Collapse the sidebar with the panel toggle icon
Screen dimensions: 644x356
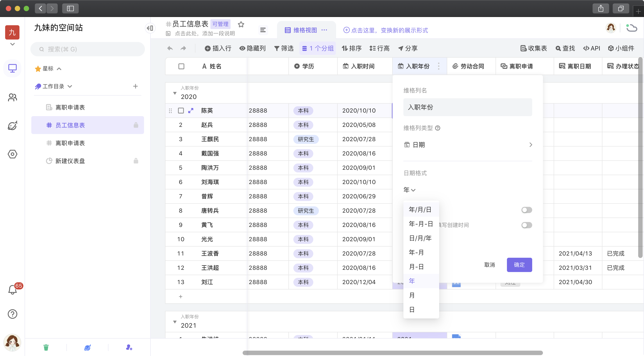pyautogui.click(x=150, y=28)
